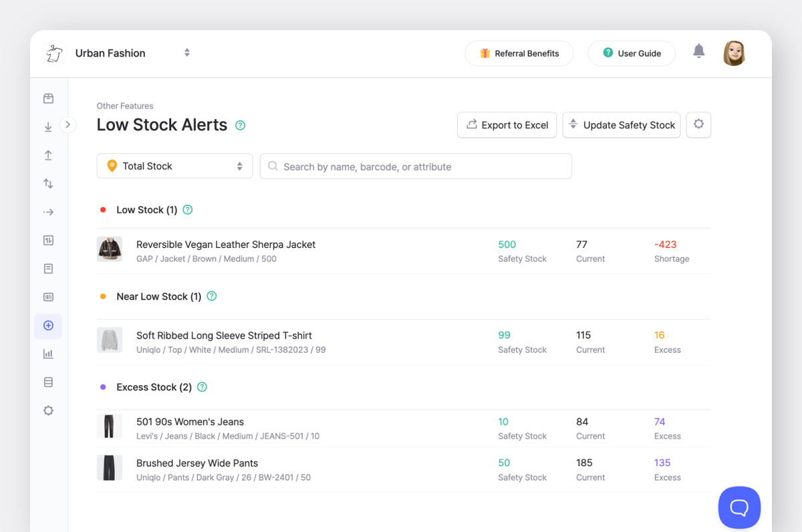Click the help icon next to Excess Stock
The width and height of the screenshot is (802, 532).
201,387
